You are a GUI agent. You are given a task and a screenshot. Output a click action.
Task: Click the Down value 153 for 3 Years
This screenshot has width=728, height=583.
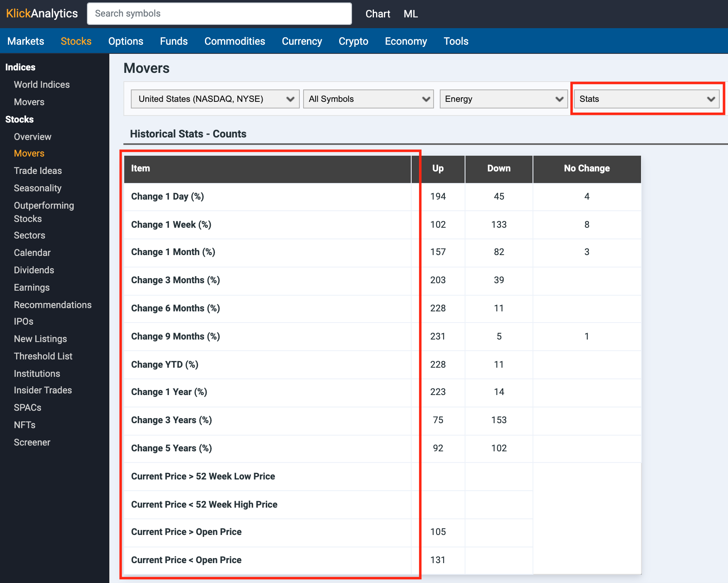(x=499, y=420)
